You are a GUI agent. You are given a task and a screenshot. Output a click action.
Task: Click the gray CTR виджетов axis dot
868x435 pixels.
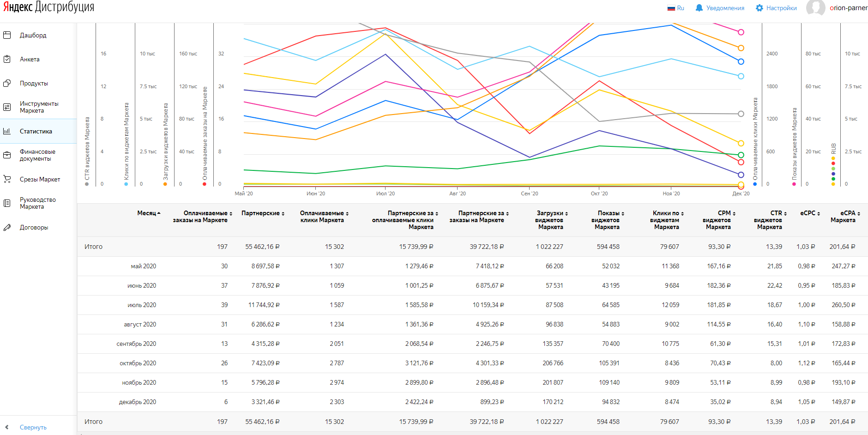coord(87,184)
